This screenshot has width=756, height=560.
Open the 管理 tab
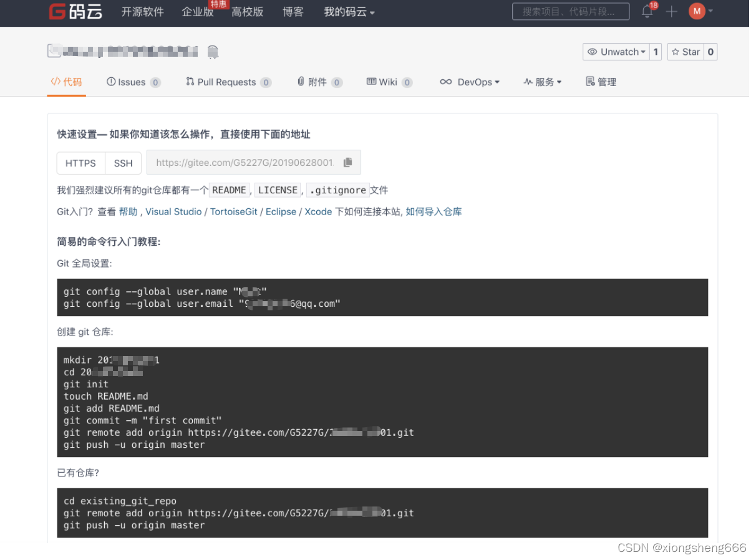point(601,82)
